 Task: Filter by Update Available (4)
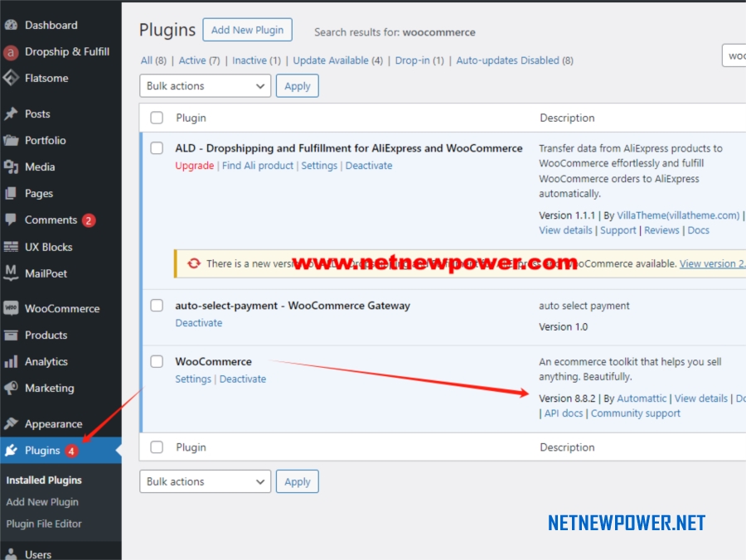[338, 60]
